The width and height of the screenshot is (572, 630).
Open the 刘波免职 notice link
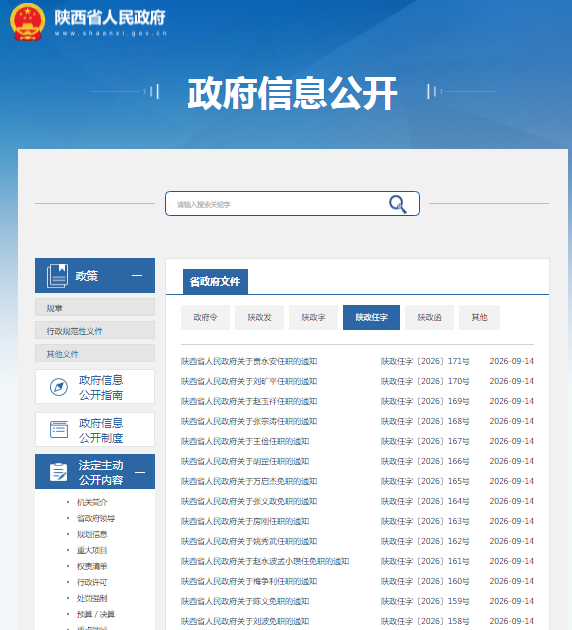click(x=245, y=621)
